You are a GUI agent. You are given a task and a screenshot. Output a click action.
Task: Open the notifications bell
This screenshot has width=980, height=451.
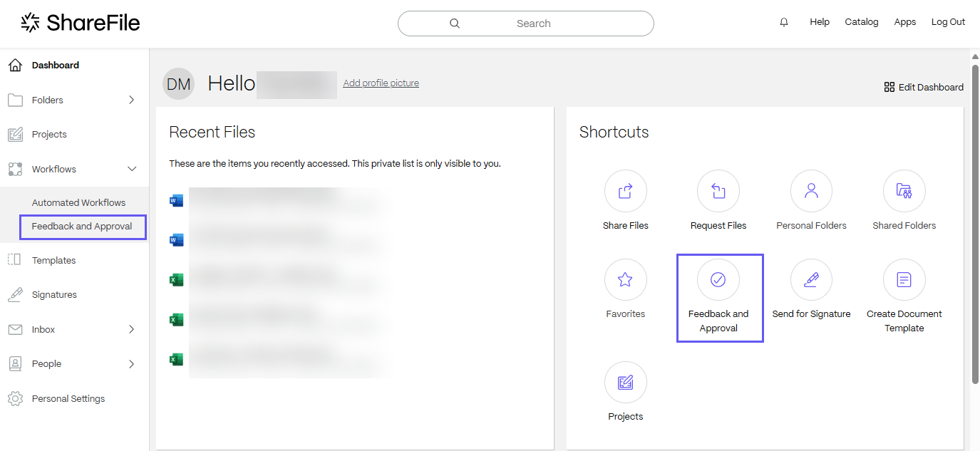coord(784,22)
